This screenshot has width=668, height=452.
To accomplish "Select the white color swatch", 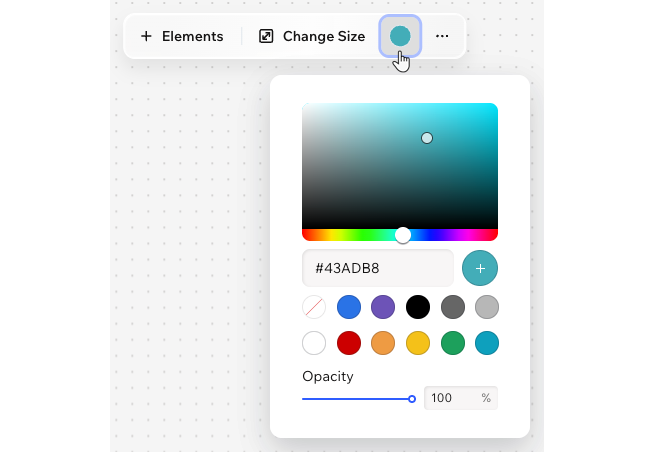I will click(x=314, y=343).
